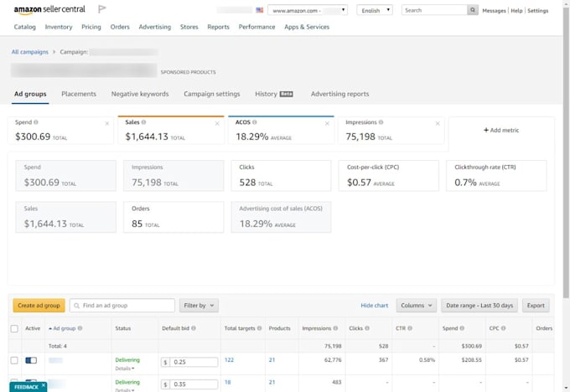Click info icon in Default bid header
Viewport: 570px width, 392px height.
click(194, 328)
